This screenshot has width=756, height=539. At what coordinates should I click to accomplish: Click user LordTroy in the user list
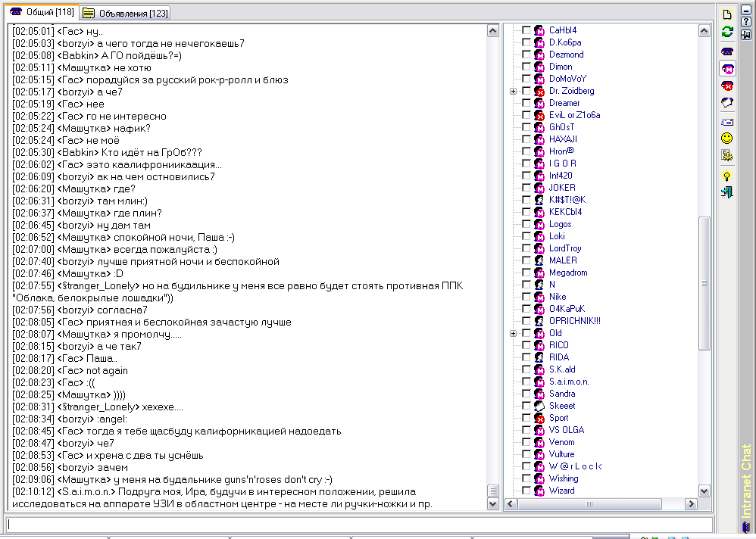coord(565,248)
